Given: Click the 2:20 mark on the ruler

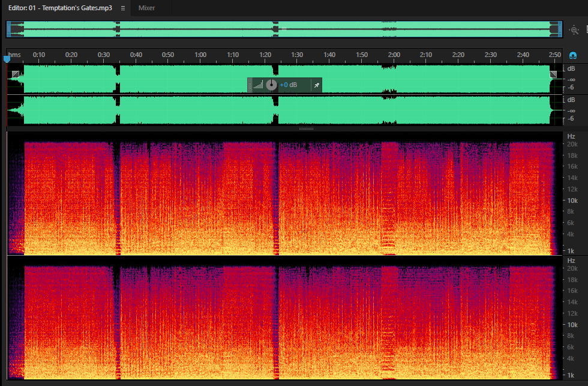Looking at the screenshot, I should point(458,55).
